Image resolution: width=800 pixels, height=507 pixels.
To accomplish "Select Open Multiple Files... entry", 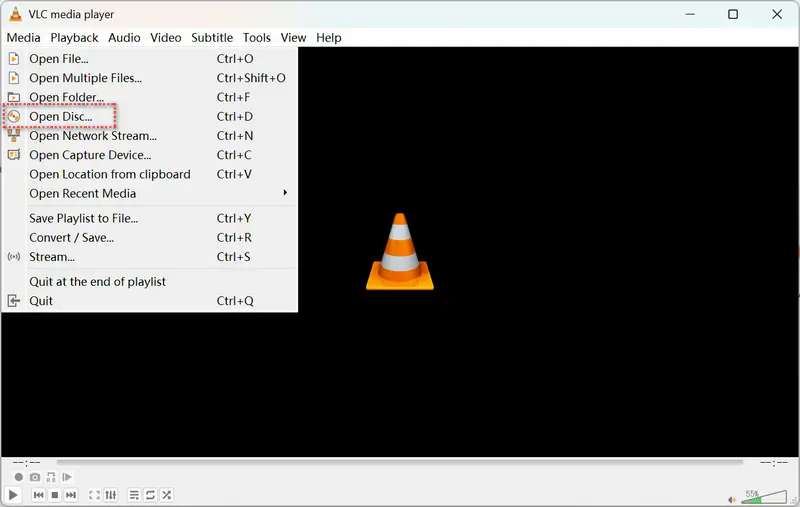I will coord(150,78).
